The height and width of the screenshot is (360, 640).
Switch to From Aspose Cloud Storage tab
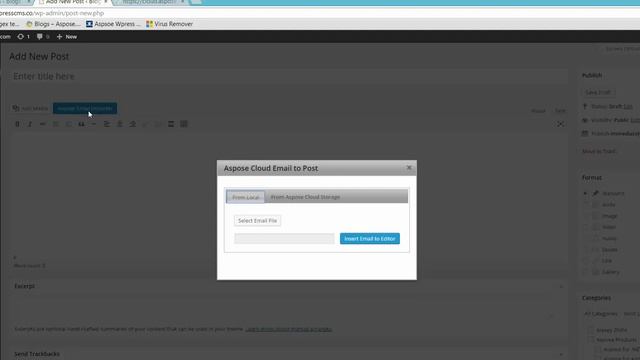[305, 197]
